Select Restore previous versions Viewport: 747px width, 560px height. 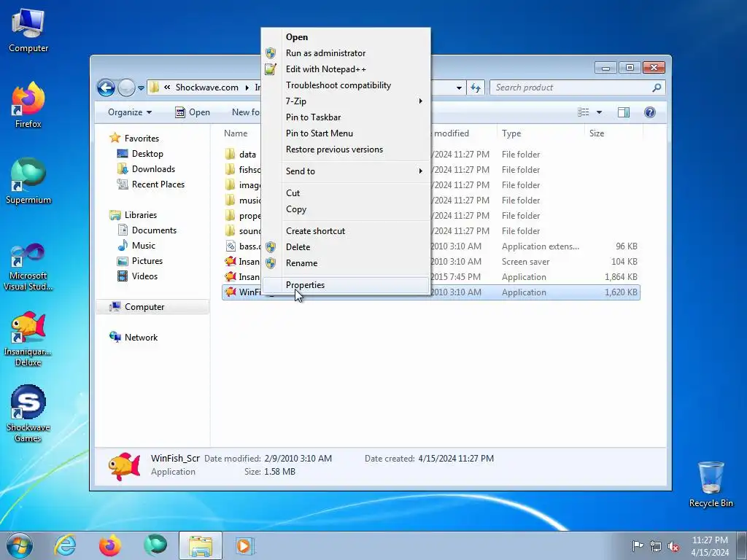pyautogui.click(x=346, y=149)
